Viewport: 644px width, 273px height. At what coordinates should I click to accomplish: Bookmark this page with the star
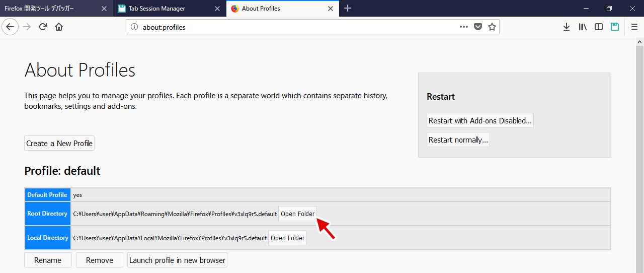(x=492, y=27)
